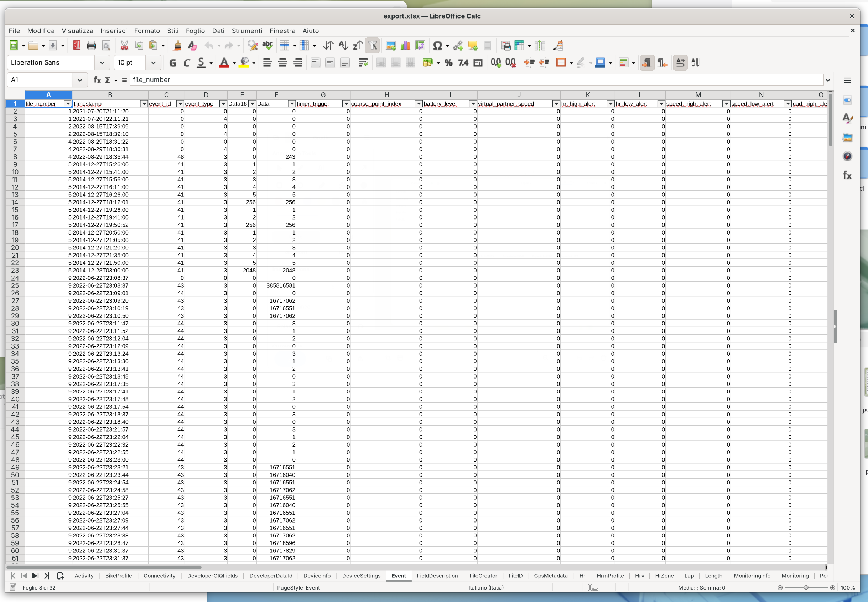The height and width of the screenshot is (602, 868).
Task: Click the Add decimal place icon
Action: pyautogui.click(x=496, y=63)
